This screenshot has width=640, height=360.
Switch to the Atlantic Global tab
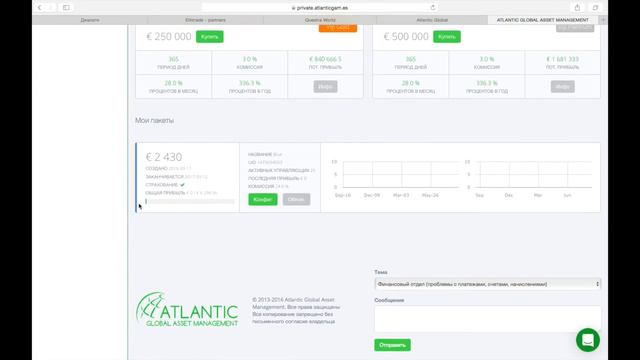pyautogui.click(x=432, y=20)
